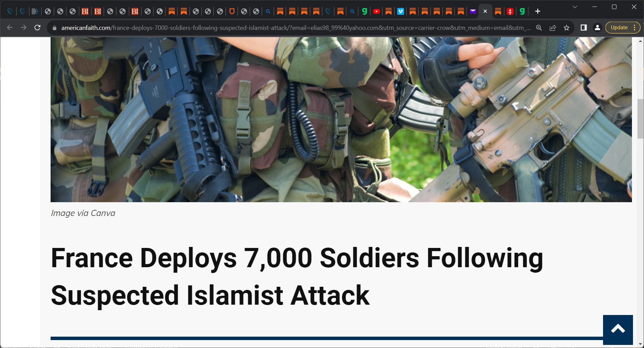Image resolution: width=644 pixels, height=348 pixels.
Task: Click the forward navigation arrow
Action: (x=23, y=28)
